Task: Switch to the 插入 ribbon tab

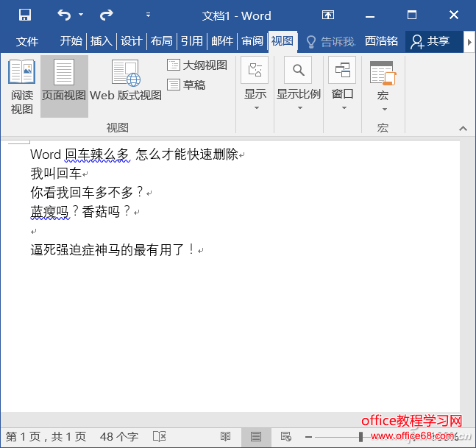Action: click(101, 41)
